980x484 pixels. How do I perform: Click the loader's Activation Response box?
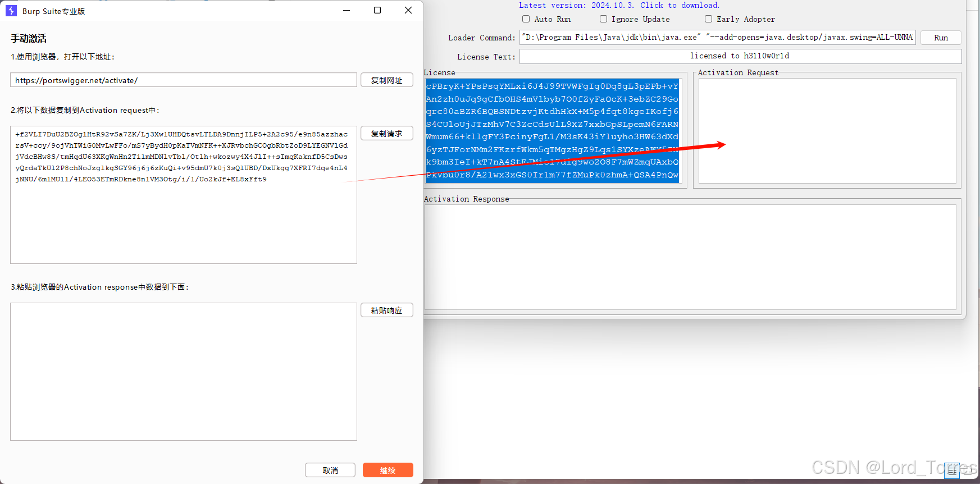690,257
